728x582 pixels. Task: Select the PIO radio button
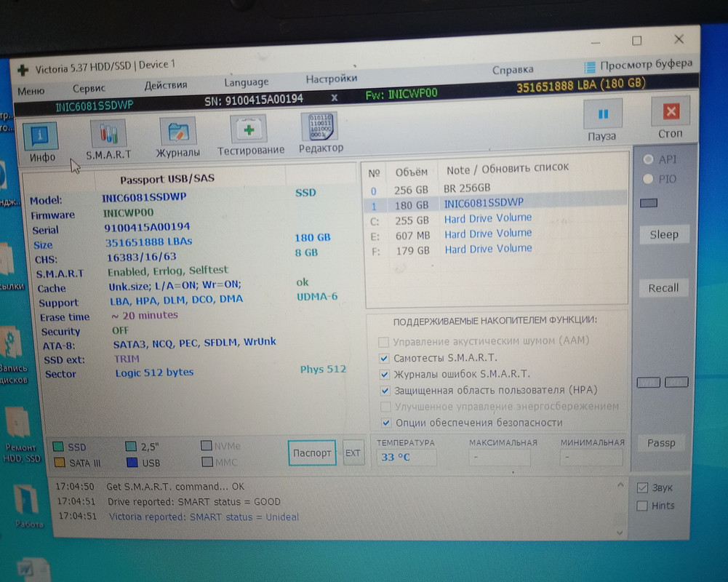[x=648, y=179]
